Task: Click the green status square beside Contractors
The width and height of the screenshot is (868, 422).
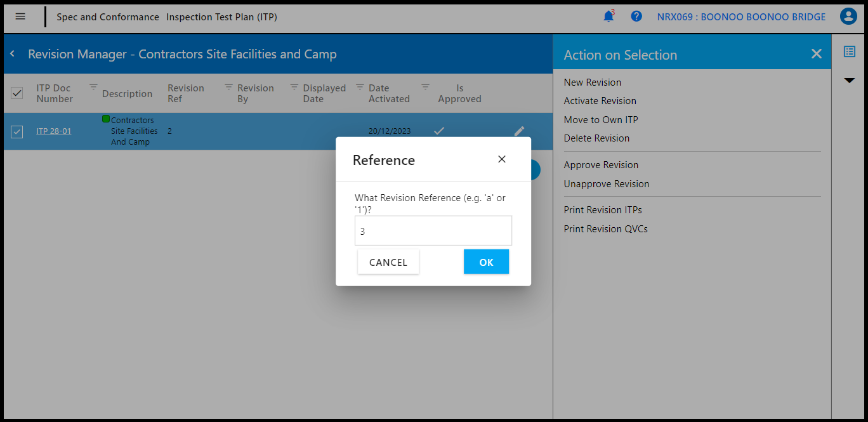Action: point(106,119)
